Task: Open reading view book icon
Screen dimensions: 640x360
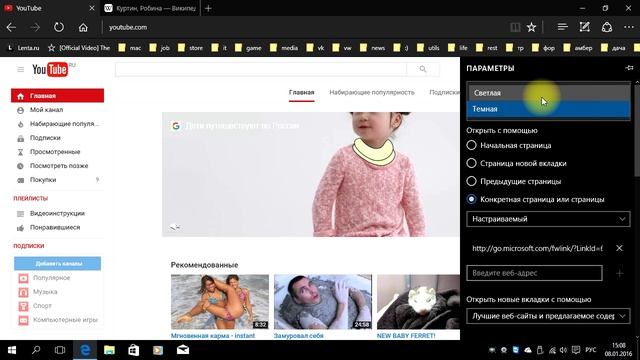Action: 515,27
